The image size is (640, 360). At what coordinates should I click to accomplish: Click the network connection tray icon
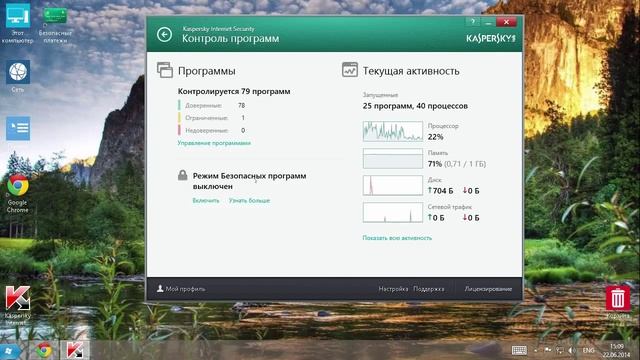[560, 350]
